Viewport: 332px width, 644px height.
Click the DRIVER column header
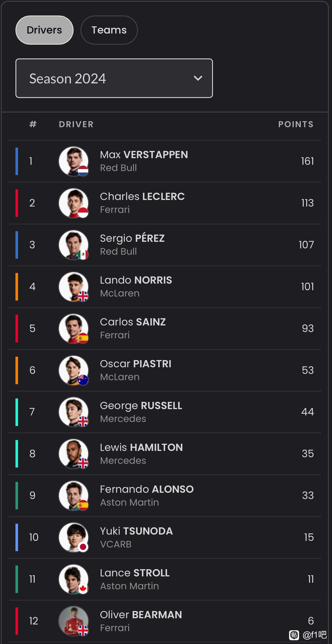pos(76,124)
